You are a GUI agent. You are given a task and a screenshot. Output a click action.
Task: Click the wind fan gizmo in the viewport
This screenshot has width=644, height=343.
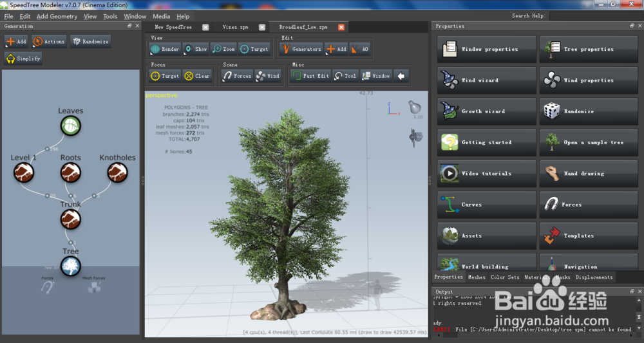tap(415, 137)
